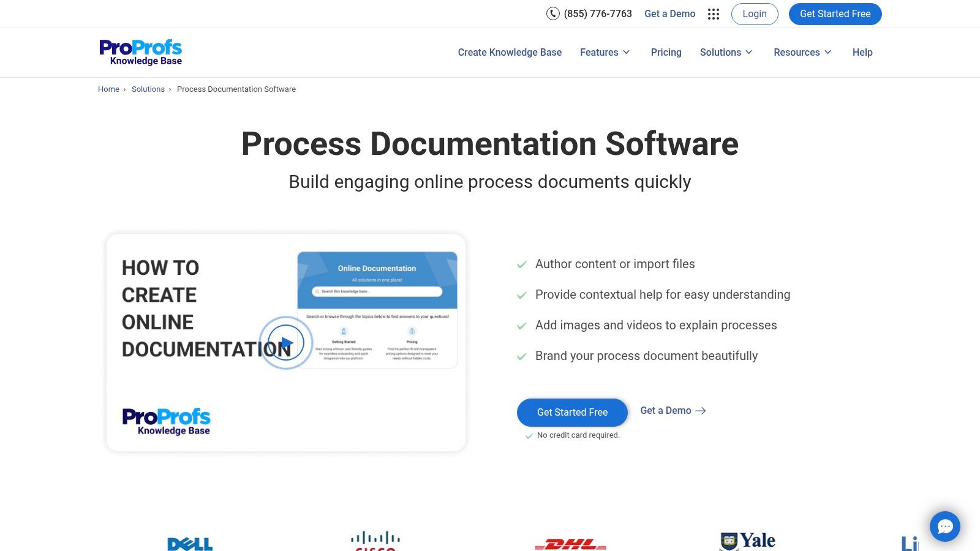This screenshot has height=551, width=980.
Task: Click the phone icon beside the number
Action: pyautogui.click(x=553, y=13)
